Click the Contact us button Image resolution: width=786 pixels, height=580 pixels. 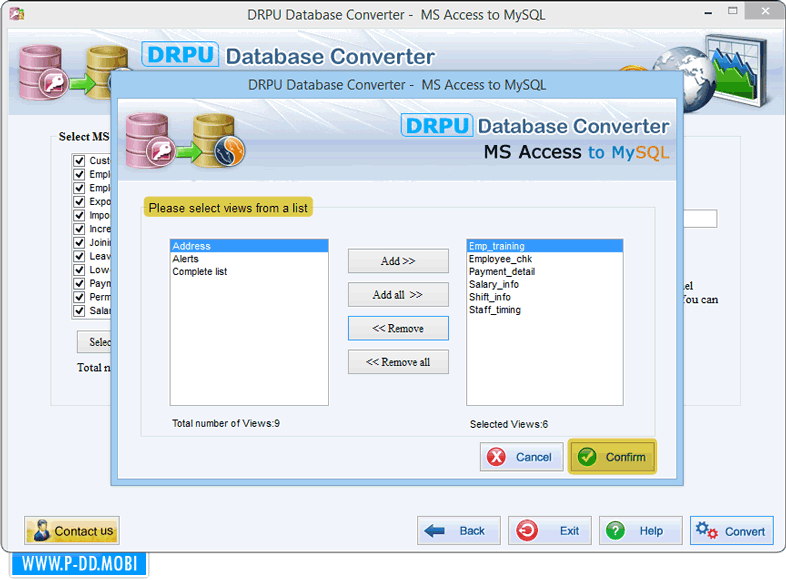(x=72, y=530)
